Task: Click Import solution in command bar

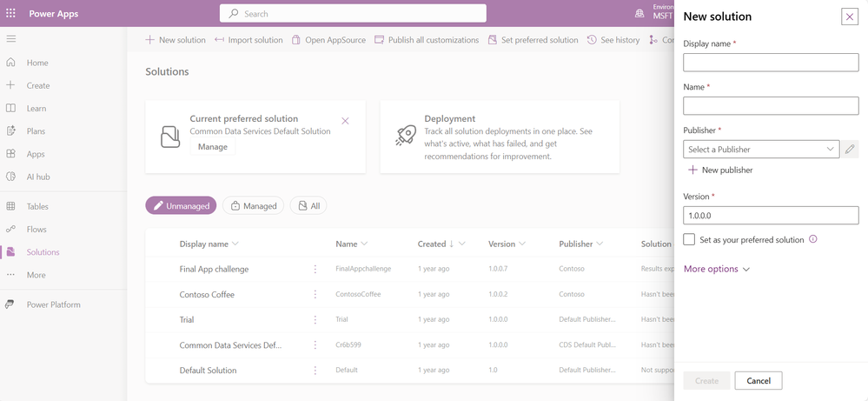Action: [248, 40]
